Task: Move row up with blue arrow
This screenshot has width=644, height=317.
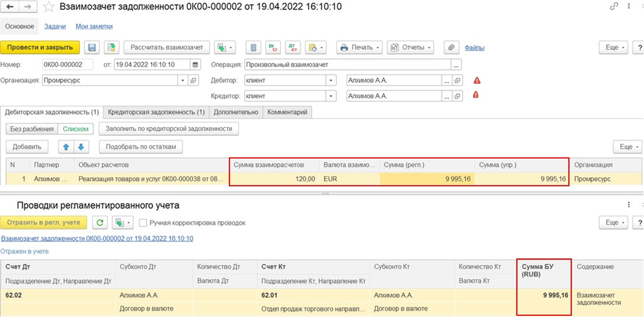Action: click(66, 147)
